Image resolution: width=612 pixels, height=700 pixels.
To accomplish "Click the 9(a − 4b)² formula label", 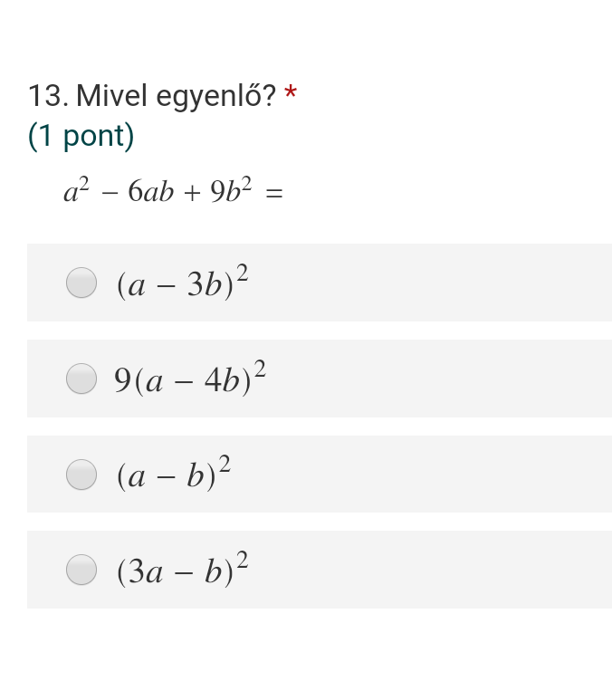I will [x=190, y=379].
